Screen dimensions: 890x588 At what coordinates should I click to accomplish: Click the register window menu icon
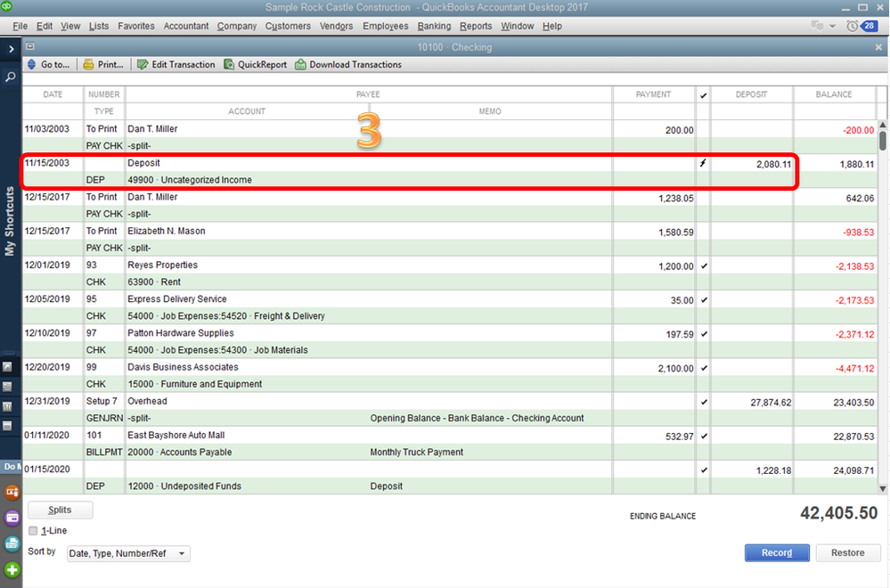click(x=30, y=46)
